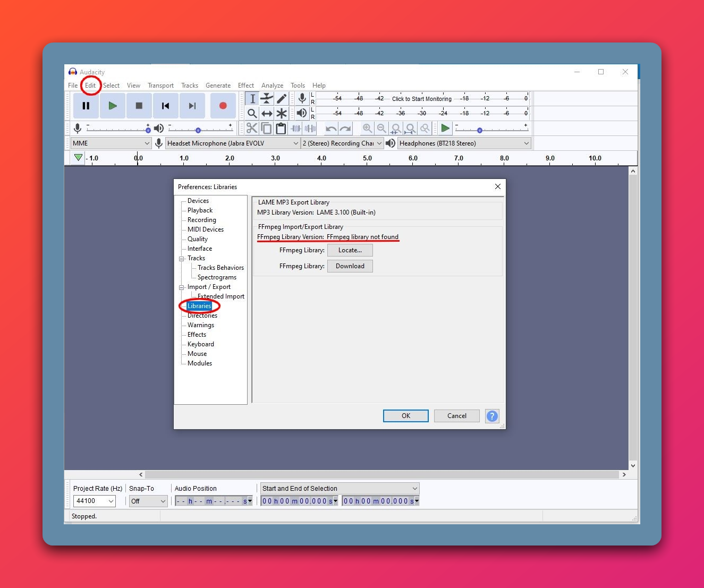Start recording with the red Record button

tap(223, 106)
